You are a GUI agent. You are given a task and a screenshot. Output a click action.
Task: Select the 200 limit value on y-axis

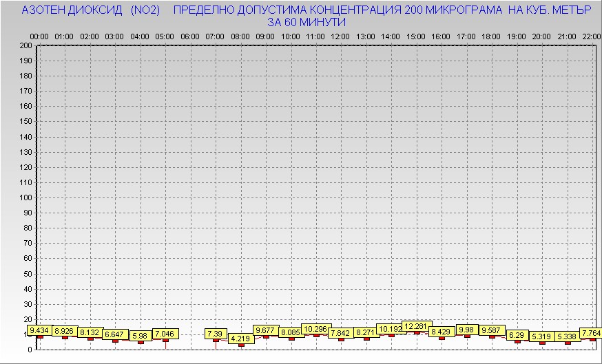click(x=25, y=45)
